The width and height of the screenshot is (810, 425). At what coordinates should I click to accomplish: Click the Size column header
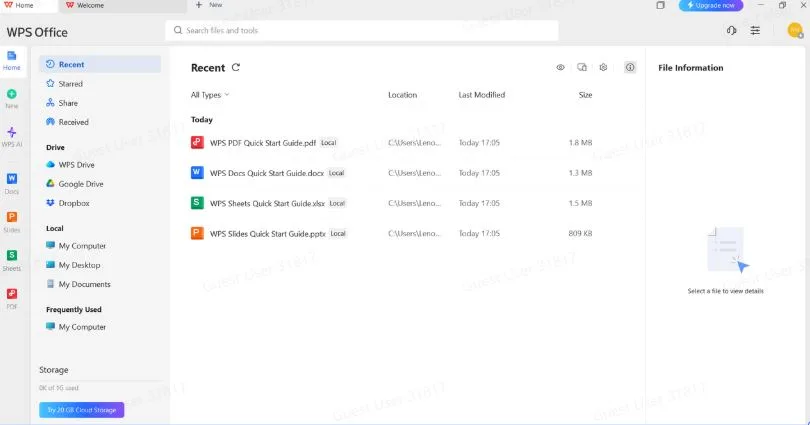(x=585, y=95)
